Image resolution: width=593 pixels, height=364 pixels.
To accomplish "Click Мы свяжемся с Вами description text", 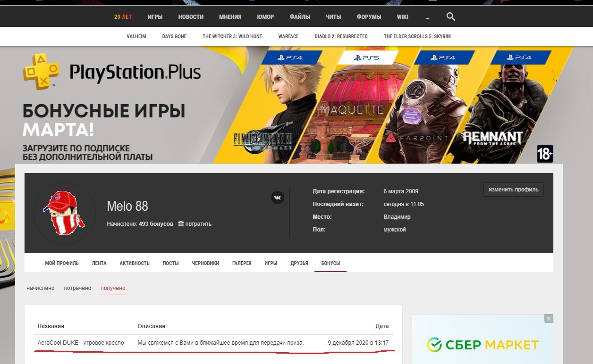I will 220,343.
